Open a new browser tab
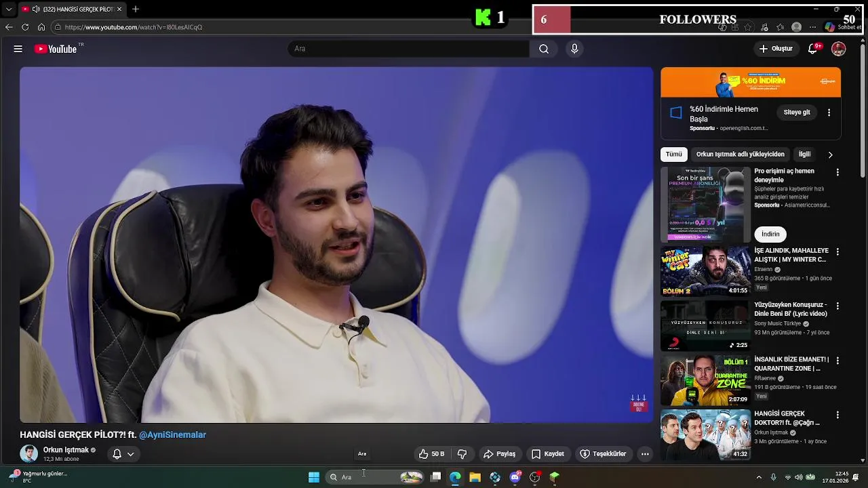This screenshot has height=488, width=868. [x=136, y=9]
